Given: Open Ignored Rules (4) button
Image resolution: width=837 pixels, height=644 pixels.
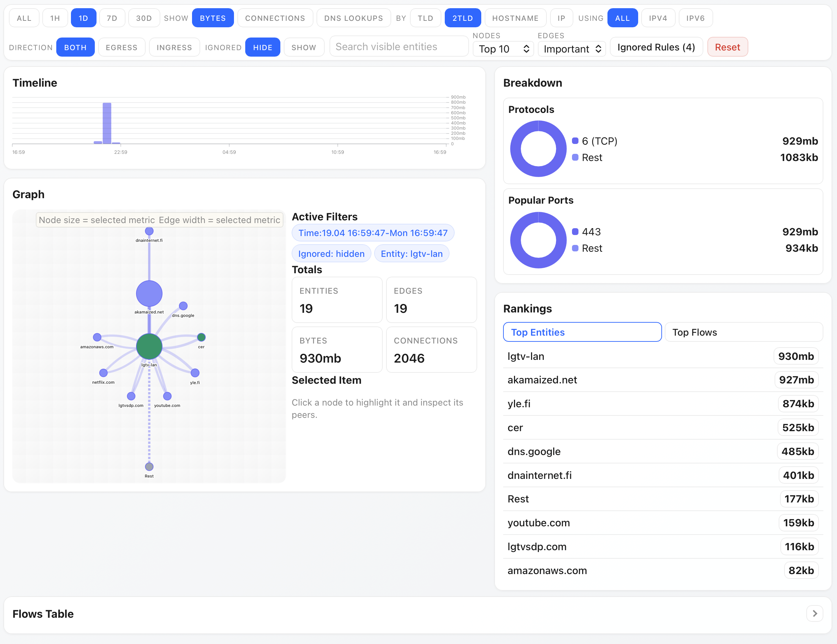Looking at the screenshot, I should (x=656, y=47).
